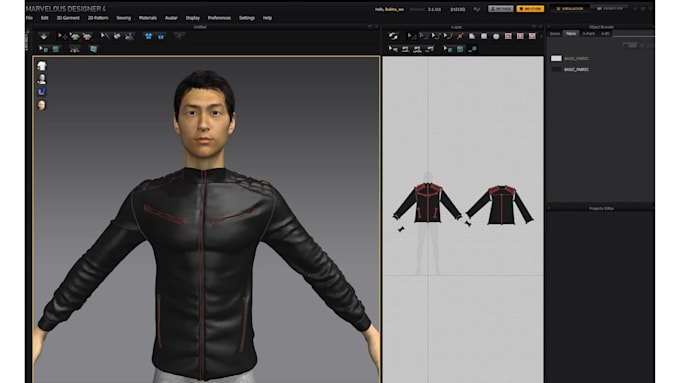Toggle garment display with the white shirt icon
680x383 pixels.
(x=42, y=66)
